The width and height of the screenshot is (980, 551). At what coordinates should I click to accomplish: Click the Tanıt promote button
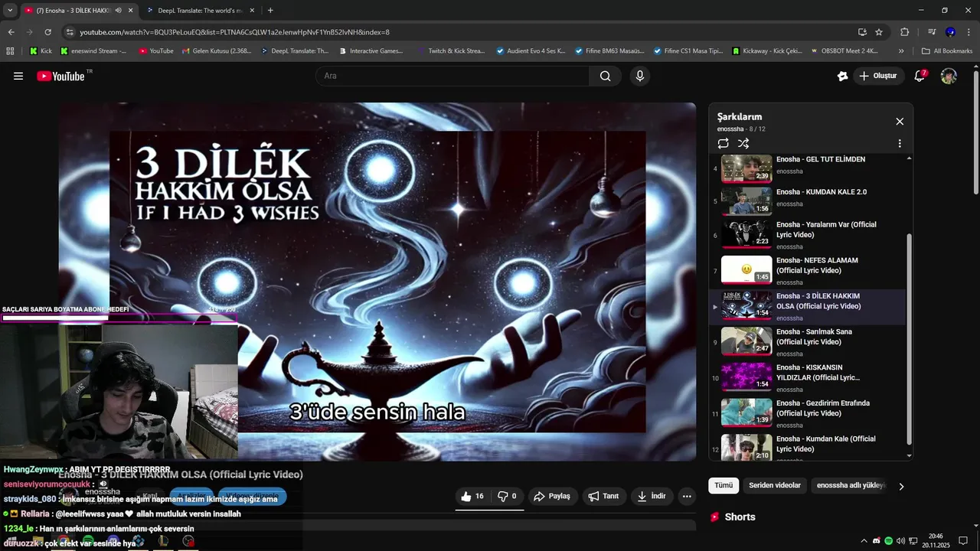point(603,496)
